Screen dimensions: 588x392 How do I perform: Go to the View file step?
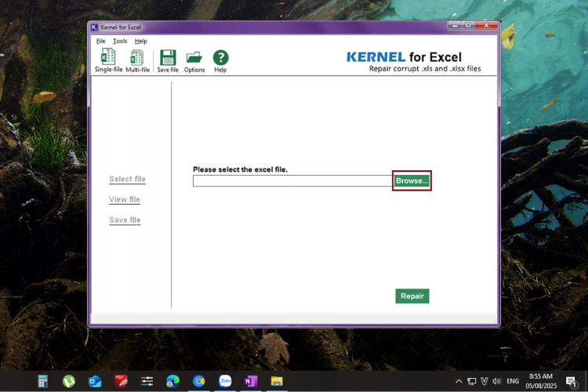[x=125, y=200]
